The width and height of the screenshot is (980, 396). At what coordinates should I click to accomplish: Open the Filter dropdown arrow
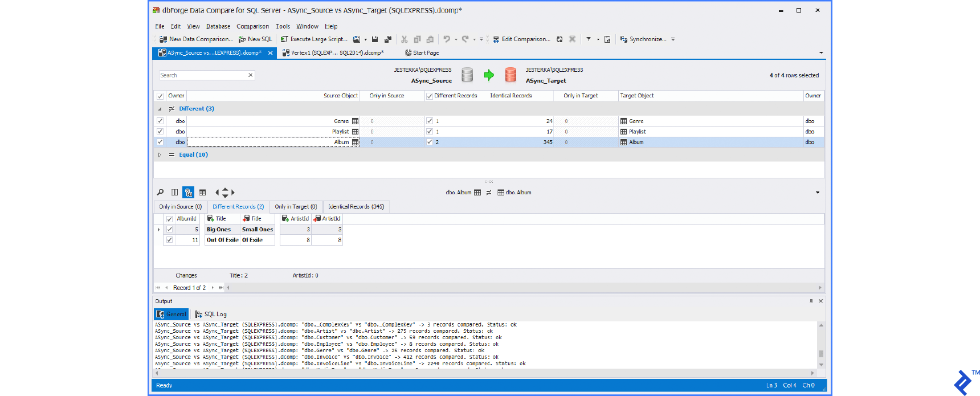point(598,39)
